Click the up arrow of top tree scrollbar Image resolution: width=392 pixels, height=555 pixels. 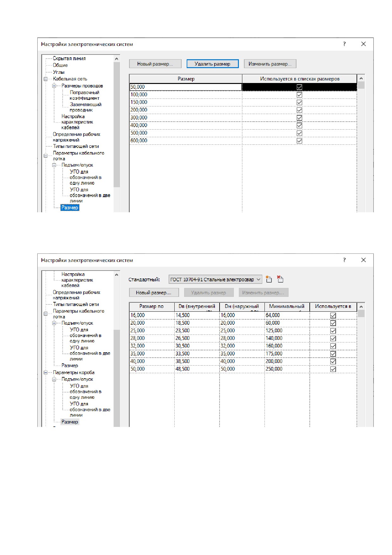click(116, 59)
